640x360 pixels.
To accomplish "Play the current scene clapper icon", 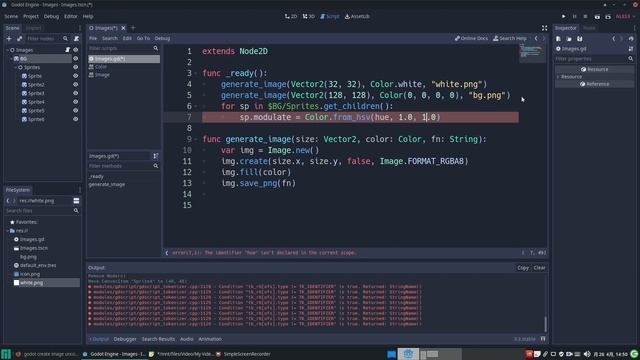I will coord(597,16).
